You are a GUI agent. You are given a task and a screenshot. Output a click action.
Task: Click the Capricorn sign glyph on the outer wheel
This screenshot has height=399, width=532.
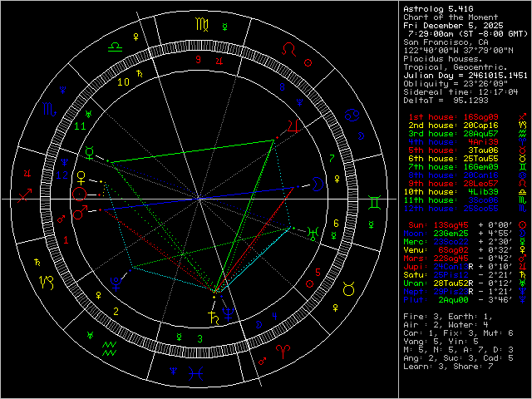point(47,283)
